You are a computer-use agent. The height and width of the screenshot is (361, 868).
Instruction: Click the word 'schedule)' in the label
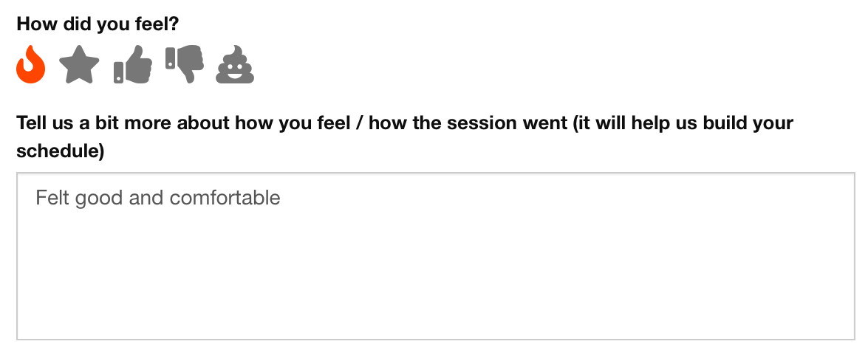[61, 151]
